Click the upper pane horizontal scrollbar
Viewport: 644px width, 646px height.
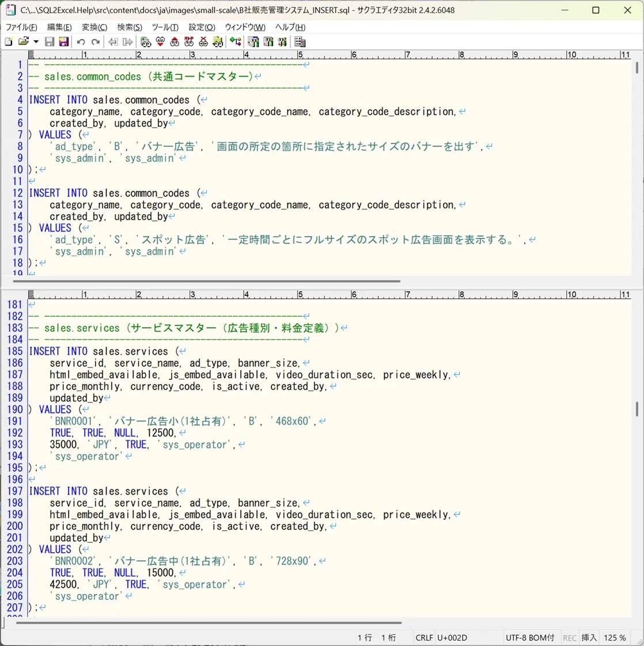[207, 281]
